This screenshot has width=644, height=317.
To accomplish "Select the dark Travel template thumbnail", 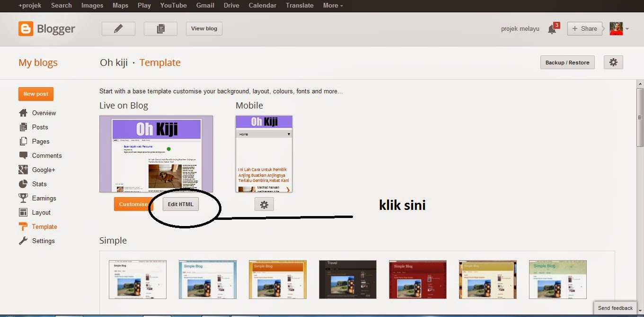I will pos(348,280).
